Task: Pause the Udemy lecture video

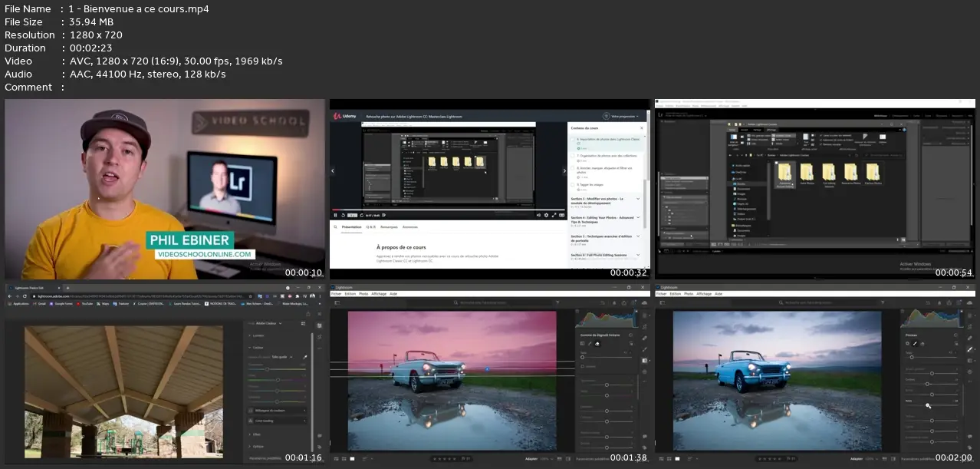Action: point(335,215)
